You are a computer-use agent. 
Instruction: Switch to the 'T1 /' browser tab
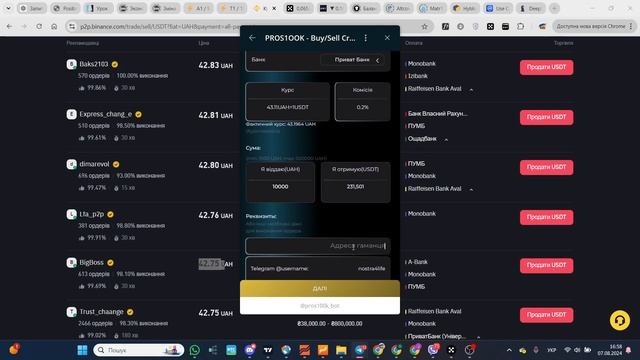232,8
